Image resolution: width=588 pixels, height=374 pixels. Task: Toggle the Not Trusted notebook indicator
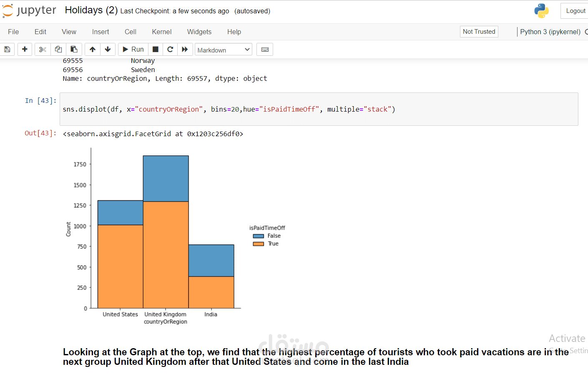pos(479,32)
